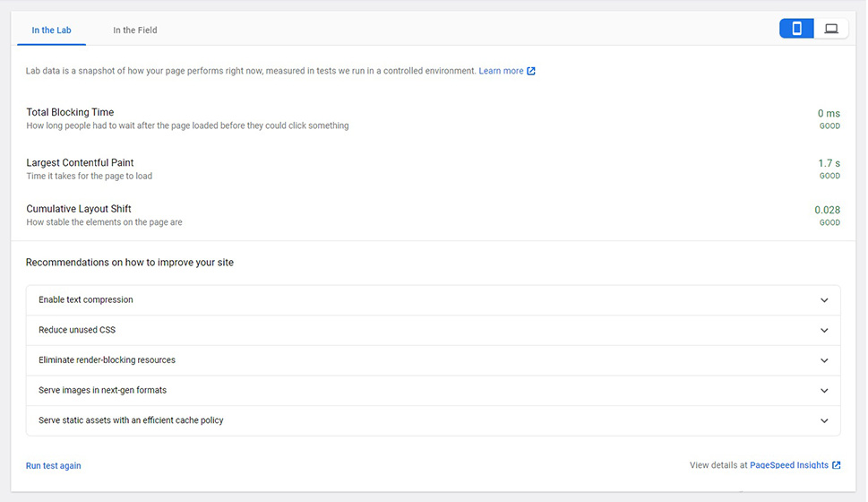Click Serve static assets recommendation label
868x502 pixels.
131,420
